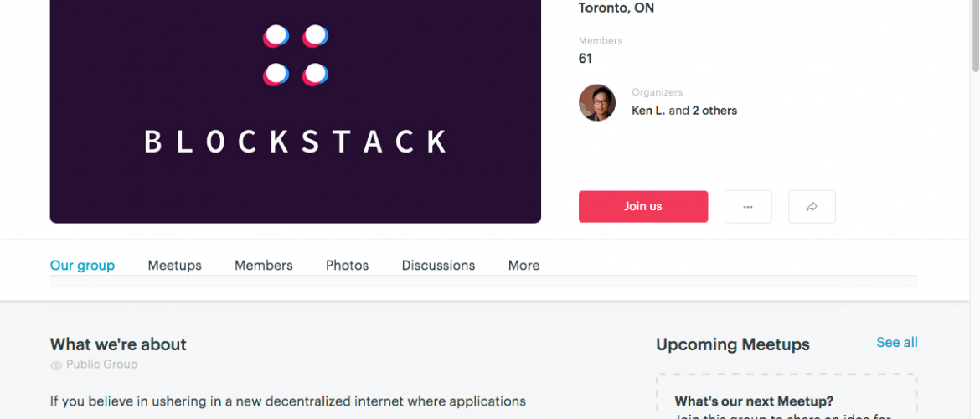Click the Blockstack logo dots icon
The width and height of the screenshot is (980, 419).
coord(296,55)
